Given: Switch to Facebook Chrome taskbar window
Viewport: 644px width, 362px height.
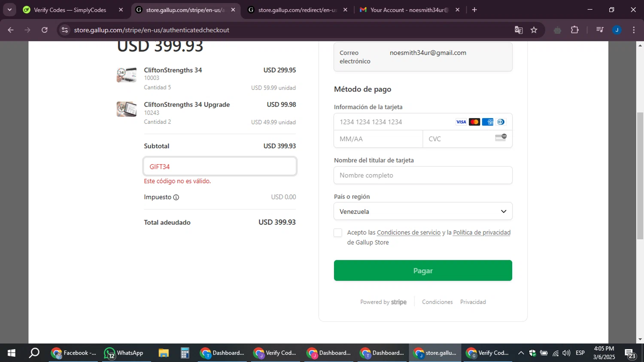Looking at the screenshot, I should pos(74,353).
